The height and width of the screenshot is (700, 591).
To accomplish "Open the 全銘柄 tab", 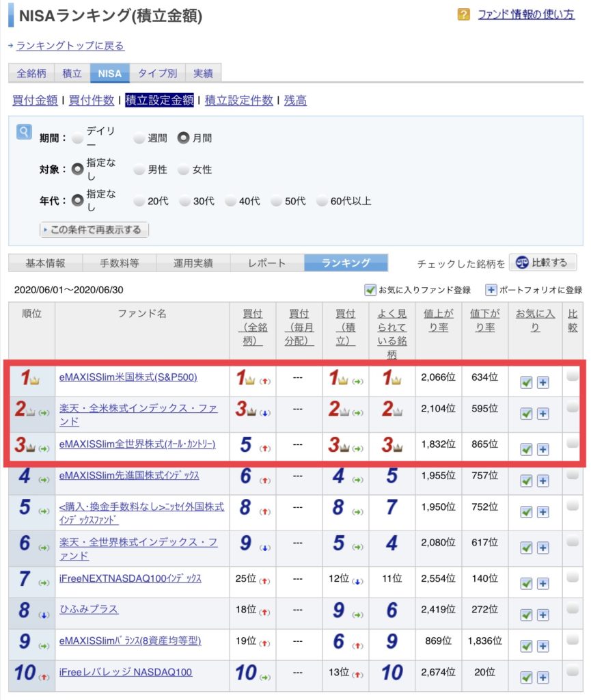I will pyautogui.click(x=31, y=73).
